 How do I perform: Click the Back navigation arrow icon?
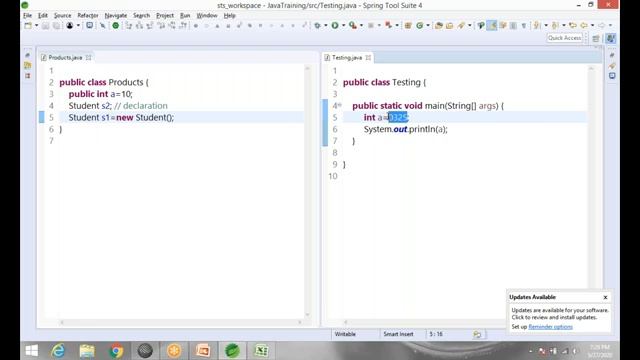pos(584,25)
